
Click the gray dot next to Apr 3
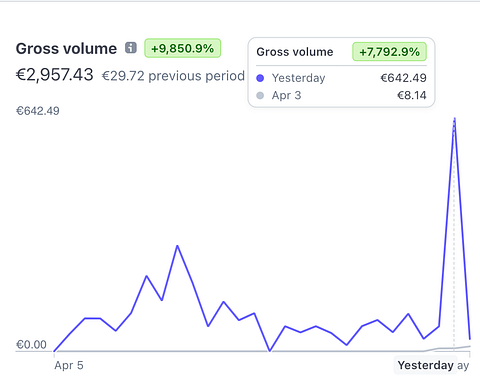point(260,96)
